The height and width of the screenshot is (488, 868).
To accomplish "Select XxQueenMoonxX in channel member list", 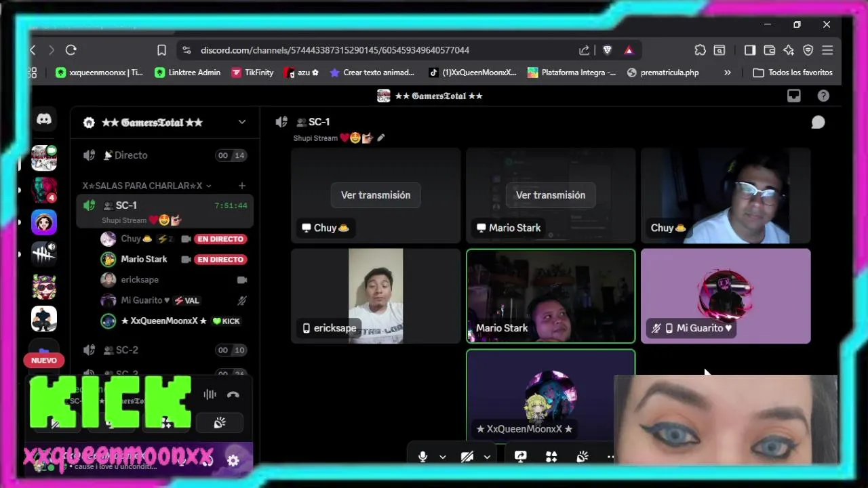I will 174,321.
